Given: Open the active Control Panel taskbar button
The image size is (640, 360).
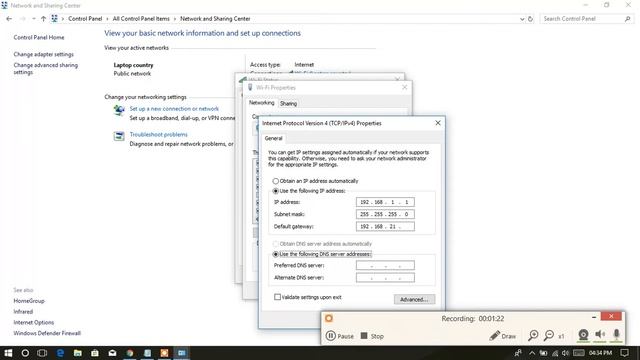Looking at the screenshot, I should (182, 353).
